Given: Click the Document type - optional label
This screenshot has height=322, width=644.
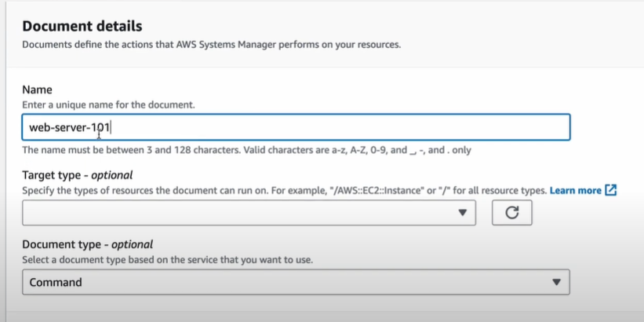Looking at the screenshot, I should click(x=88, y=244).
